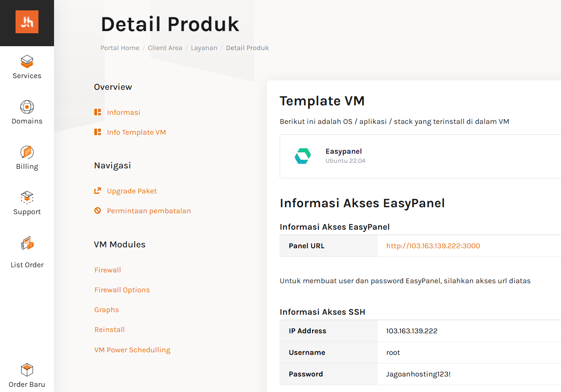
Task: Select Firewall Options under VM Modules
Action: point(122,290)
